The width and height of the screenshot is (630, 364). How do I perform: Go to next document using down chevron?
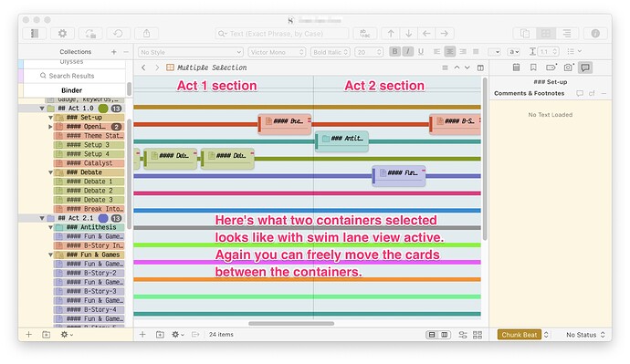(467, 68)
